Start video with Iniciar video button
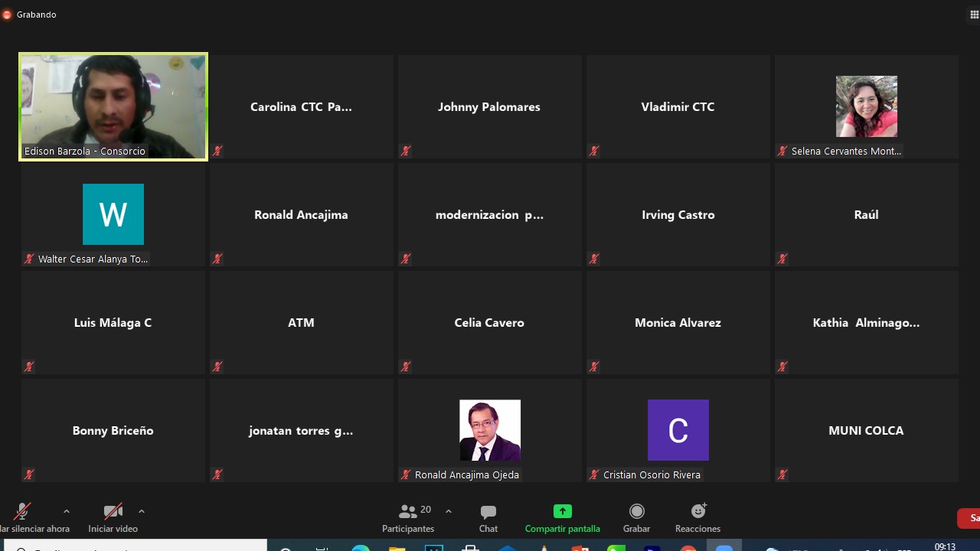The image size is (980, 551). coord(113,511)
